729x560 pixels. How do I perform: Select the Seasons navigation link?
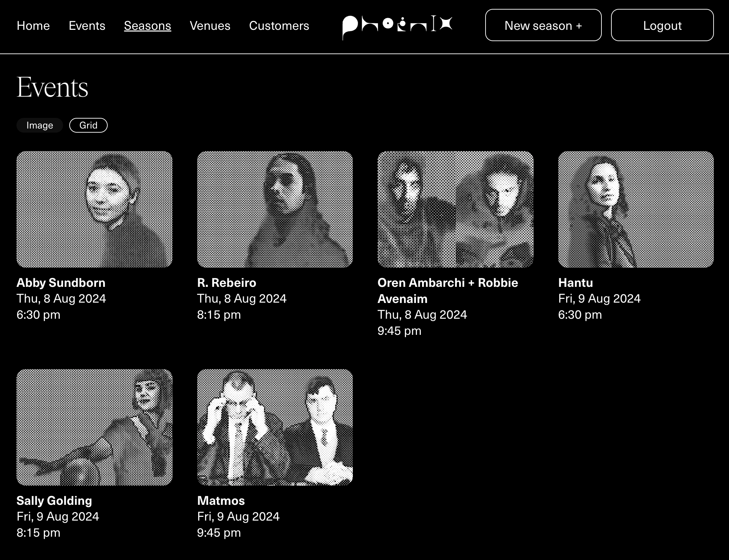(x=147, y=26)
